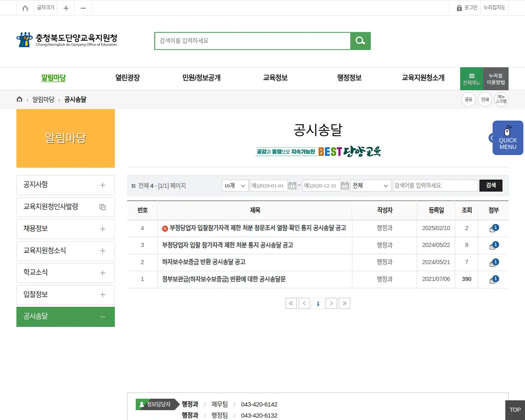The width and height of the screenshot is (525, 420).
Task: Click the breadcrumb home icon
Action: 19,99
